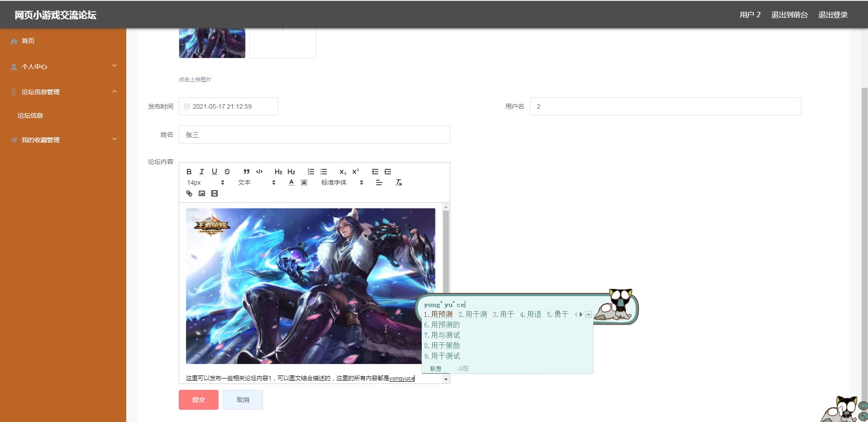868x422 pixels.
Task: Insert an image in the editor
Action: [x=202, y=193]
